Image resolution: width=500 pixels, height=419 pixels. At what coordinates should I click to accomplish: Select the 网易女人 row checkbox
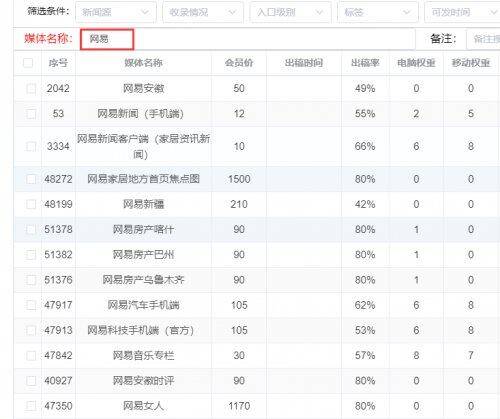(x=31, y=406)
